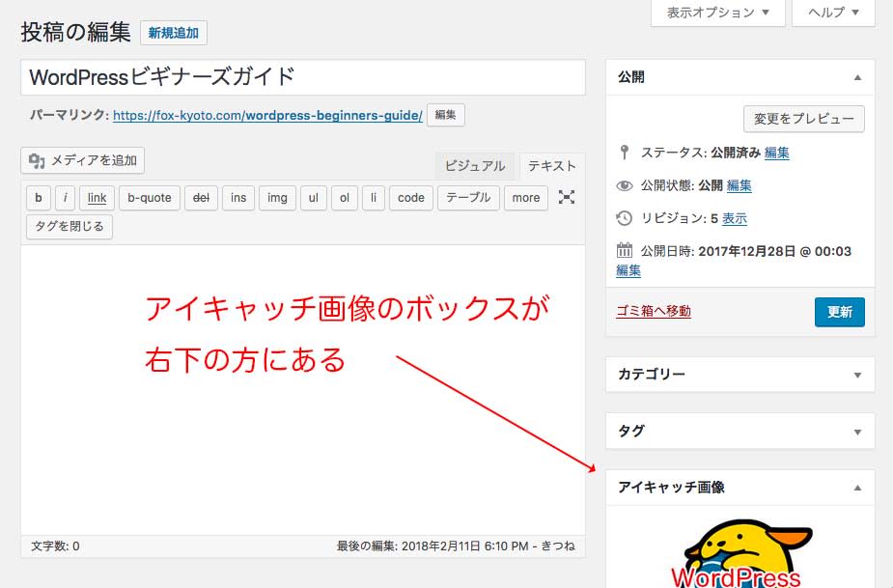Click 変更をプレビュー button
This screenshot has height=588, width=893.
803,119
